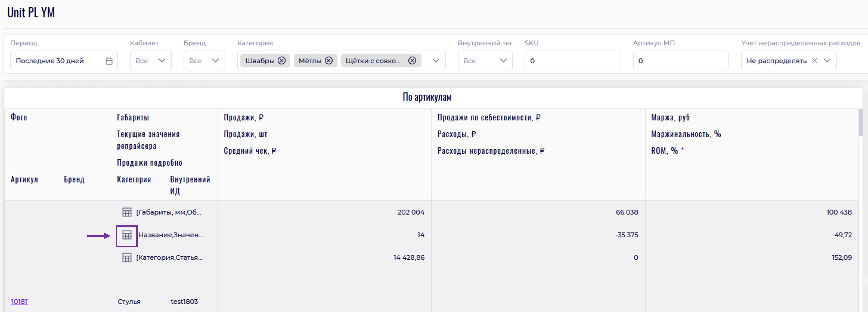The width and height of the screenshot is (868, 312).
Task: Click the Продажи, ₽ column header
Action: tap(243, 117)
